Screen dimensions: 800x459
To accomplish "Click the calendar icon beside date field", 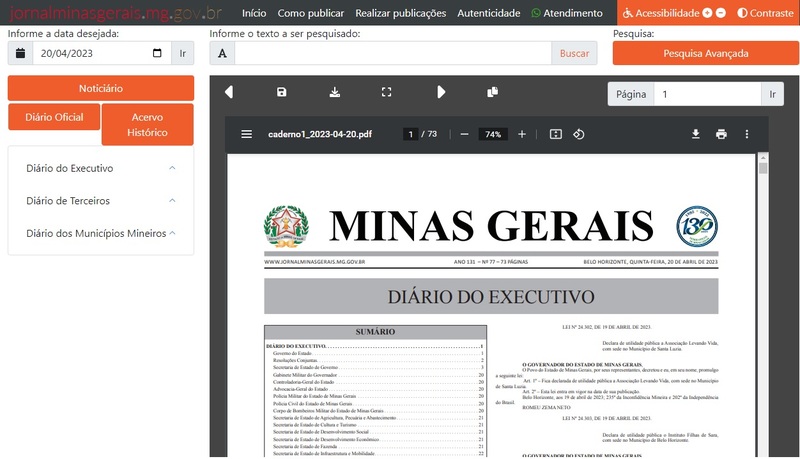I will tap(20, 53).
